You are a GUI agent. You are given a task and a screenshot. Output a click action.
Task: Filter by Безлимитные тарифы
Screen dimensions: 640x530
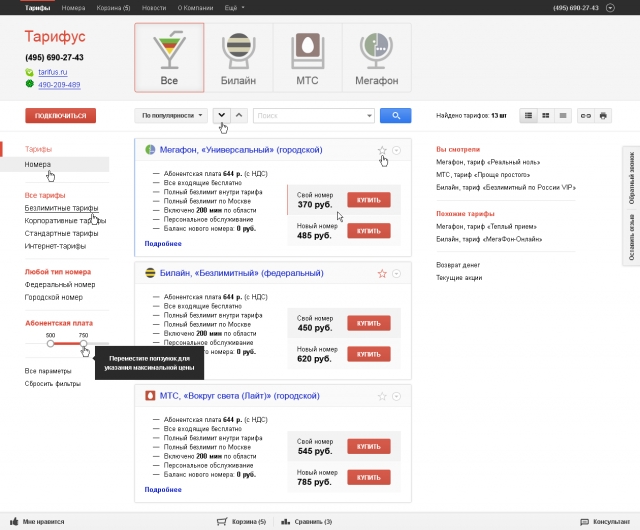coord(61,208)
